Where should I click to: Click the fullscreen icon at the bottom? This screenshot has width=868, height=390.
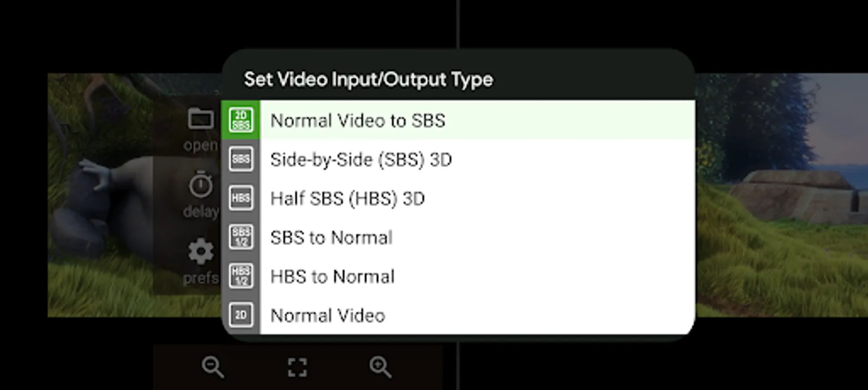coord(296,367)
